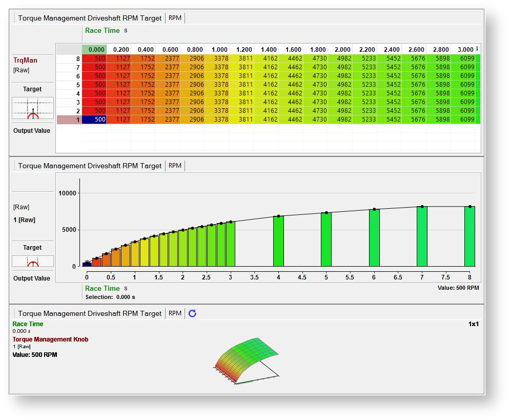Click the 1127 cell in row 6
Viewport: 510px width, 420px height.
point(119,76)
